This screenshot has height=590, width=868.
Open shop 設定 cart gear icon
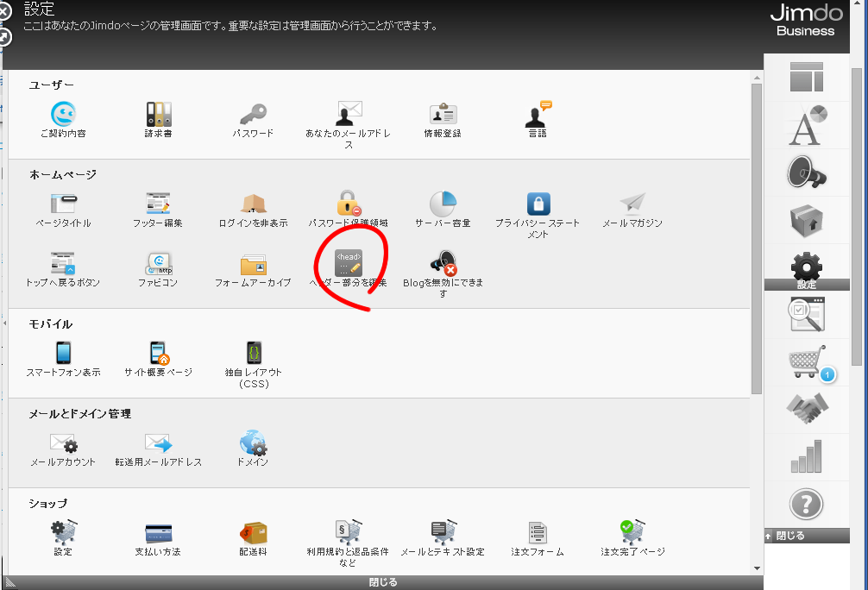(63, 532)
